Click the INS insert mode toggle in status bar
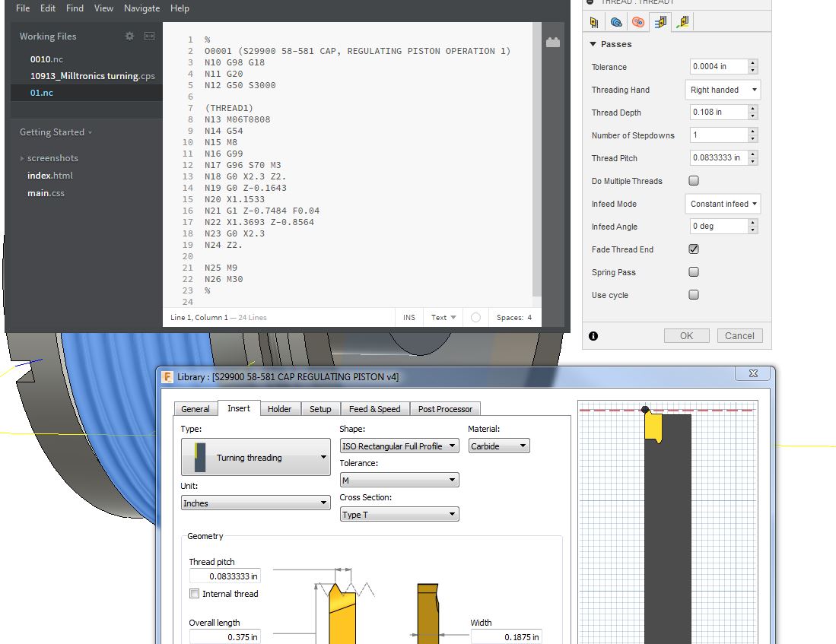Viewport: 836px width, 644px height. 409,317
